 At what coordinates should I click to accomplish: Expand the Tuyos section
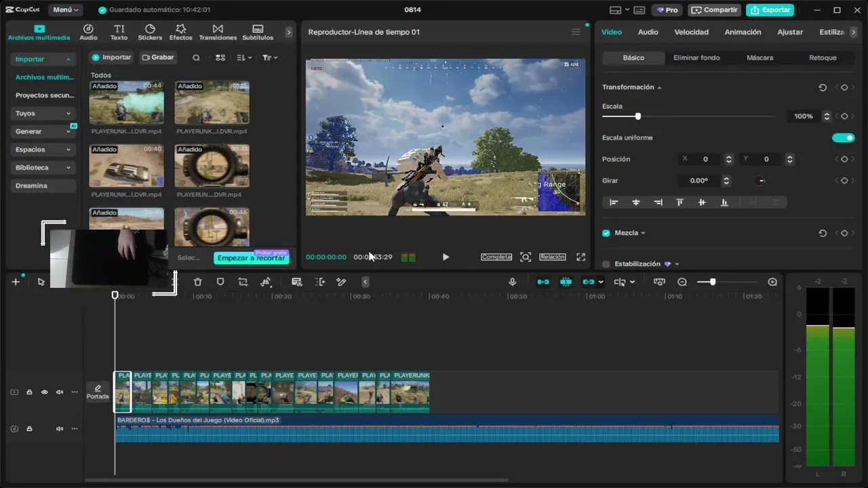tap(43, 113)
